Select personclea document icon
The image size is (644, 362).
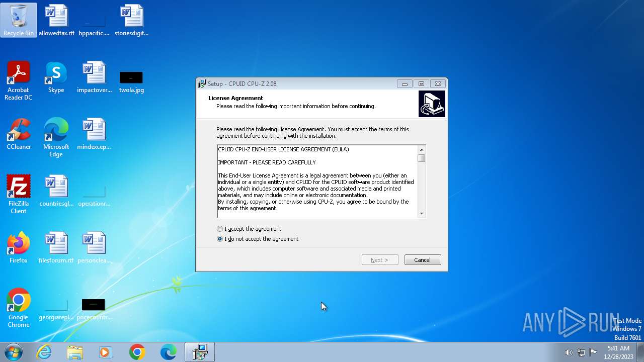point(94,248)
